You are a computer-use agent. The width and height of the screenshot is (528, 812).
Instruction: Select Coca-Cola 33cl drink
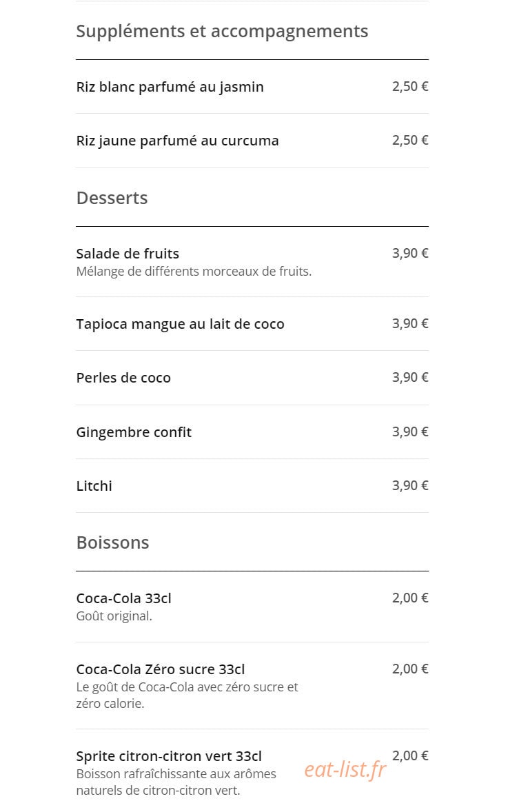(x=252, y=607)
